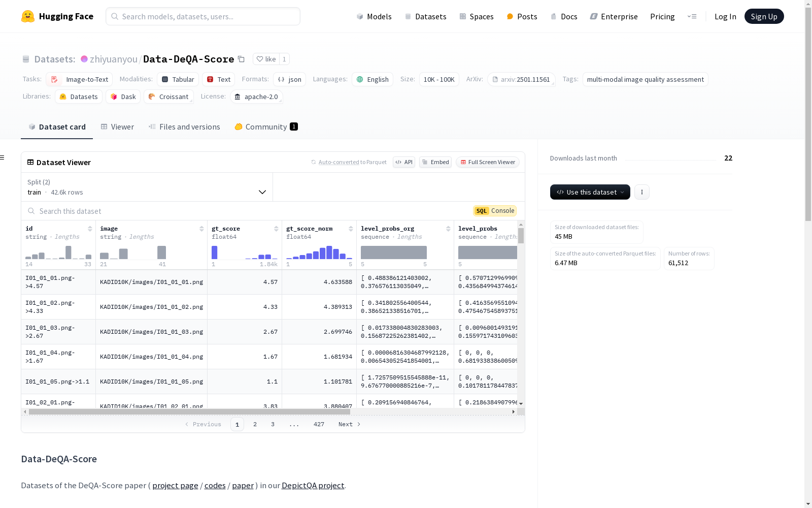The image size is (812, 508).
Task: Expand the Split train dropdown
Action: [x=147, y=187]
